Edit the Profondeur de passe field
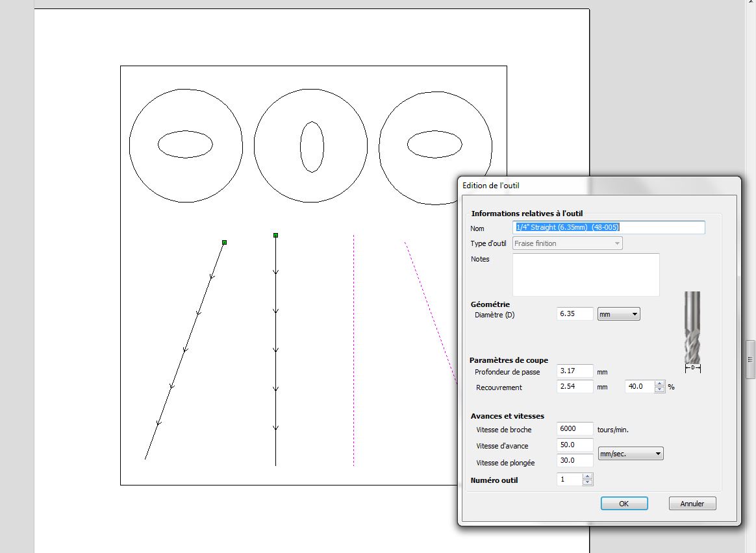The image size is (756, 553). tap(575, 371)
